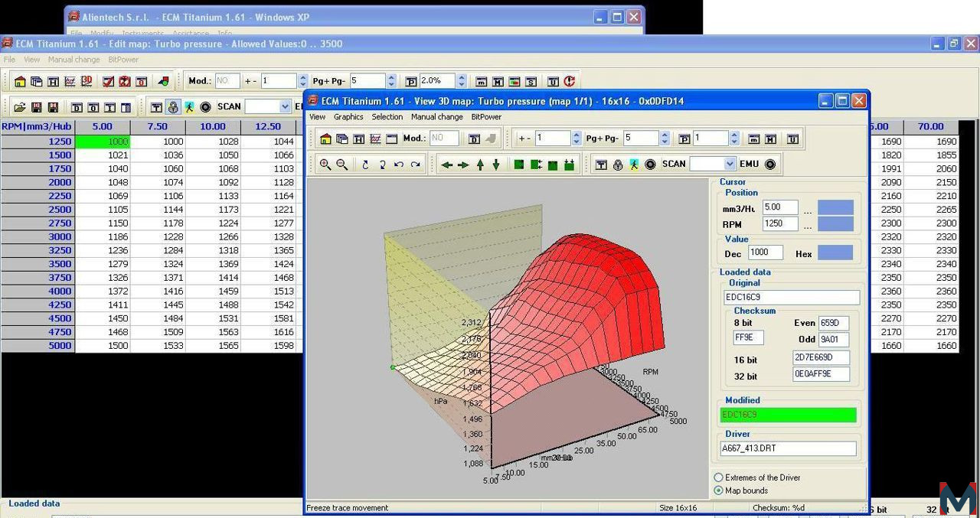Image resolution: width=980 pixels, height=518 pixels.
Task: Click the S icon in Edit map toolbar
Action: pyautogui.click(x=531, y=81)
